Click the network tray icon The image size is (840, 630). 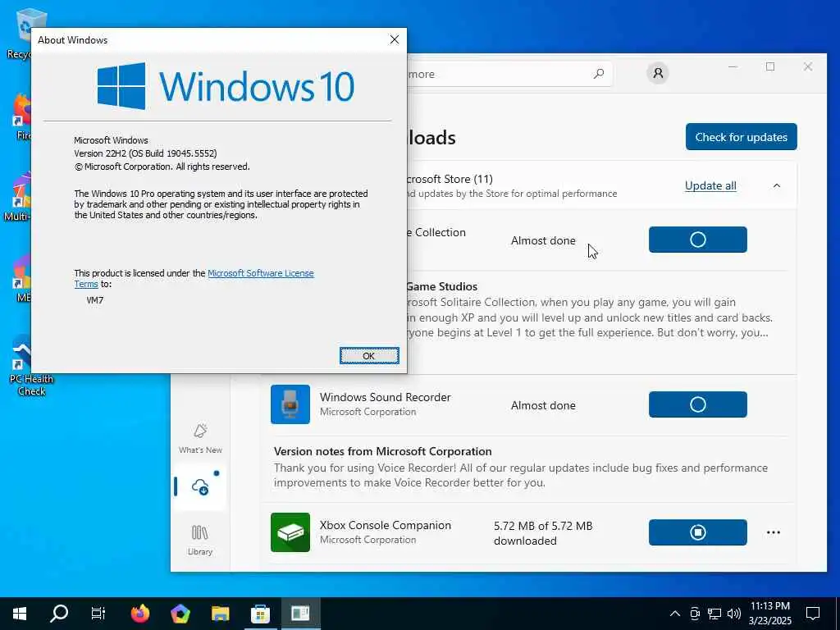click(714, 614)
